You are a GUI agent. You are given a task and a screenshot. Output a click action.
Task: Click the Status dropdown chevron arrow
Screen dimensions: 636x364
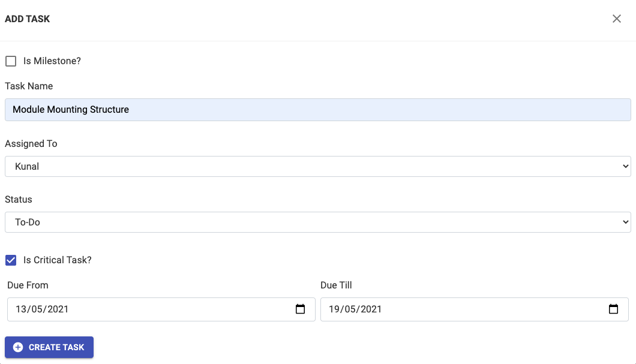pos(626,222)
